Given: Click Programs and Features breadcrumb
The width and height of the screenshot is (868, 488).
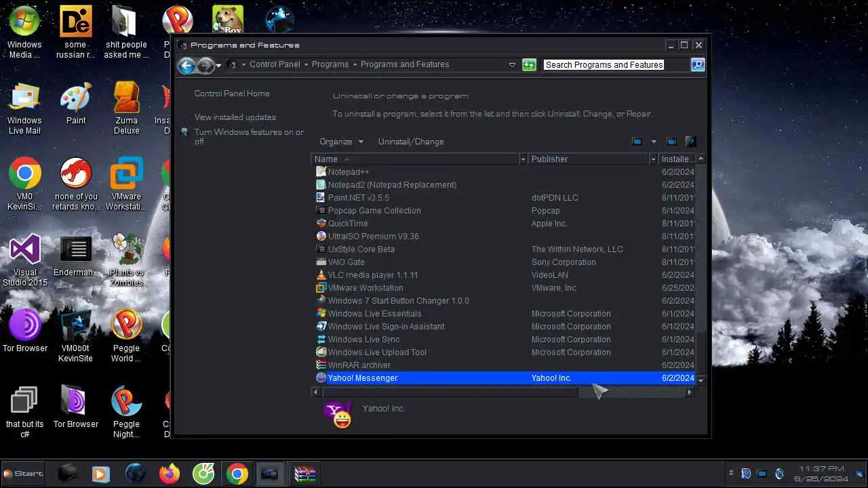Looking at the screenshot, I should point(405,64).
